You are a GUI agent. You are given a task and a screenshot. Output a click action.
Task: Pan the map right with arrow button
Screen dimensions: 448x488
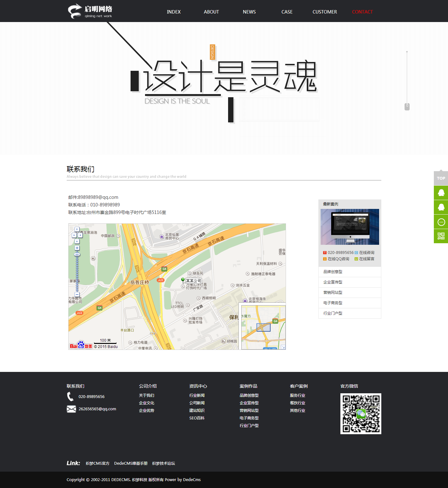[x=80, y=235]
